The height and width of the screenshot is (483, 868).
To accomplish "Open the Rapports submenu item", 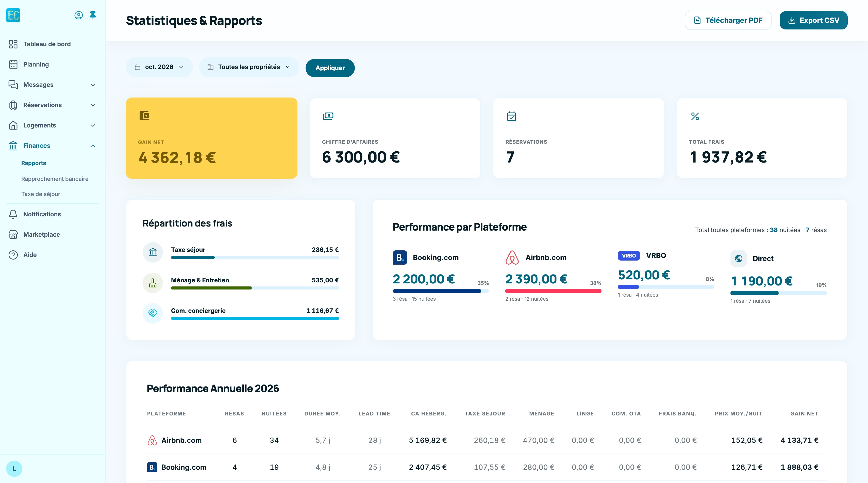I will tap(34, 163).
